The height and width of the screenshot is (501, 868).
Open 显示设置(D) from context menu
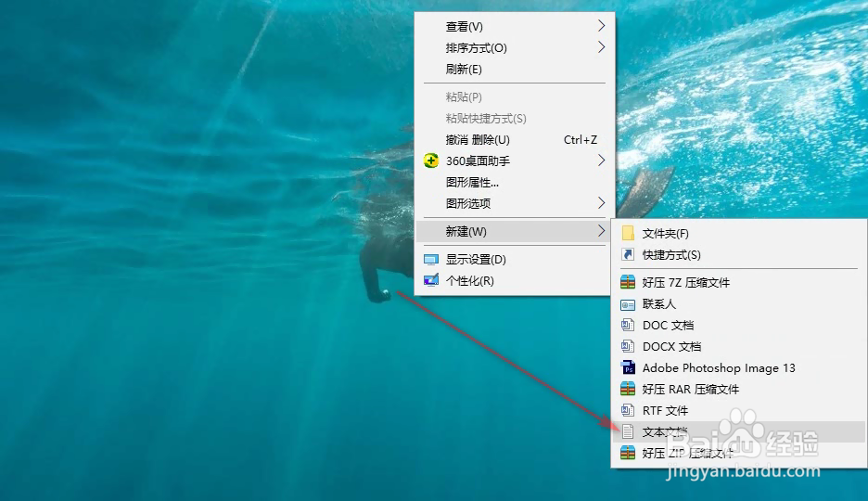tap(515, 260)
